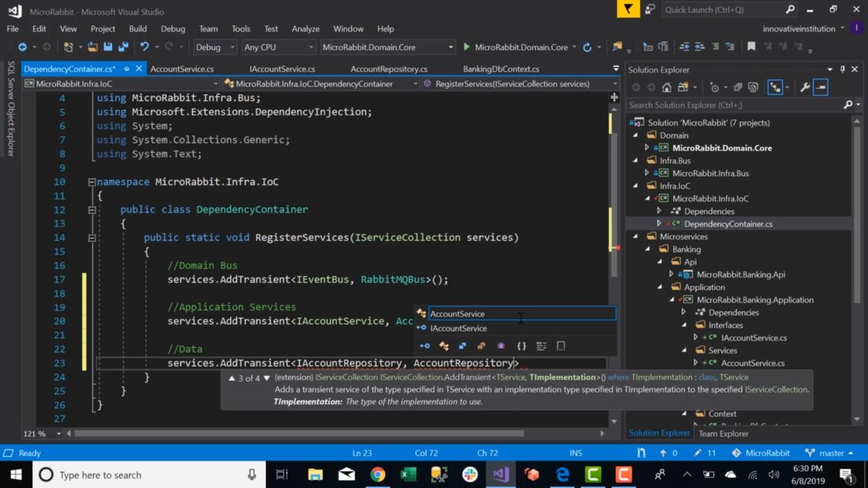Start debugging with green play arrow
Screen dimensions: 868x488
pyautogui.click(x=467, y=47)
